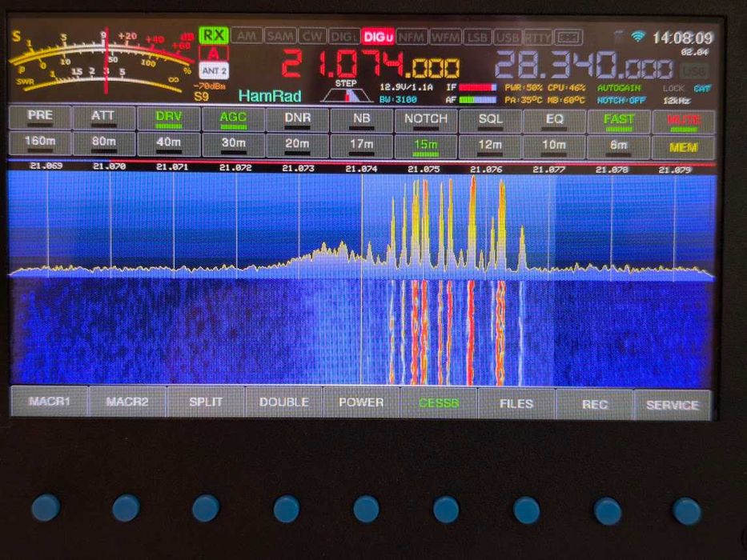Toggle the DRV driver button

tap(169, 118)
